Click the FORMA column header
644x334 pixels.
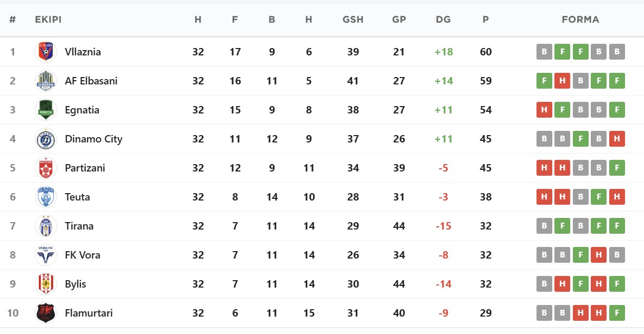(580, 20)
